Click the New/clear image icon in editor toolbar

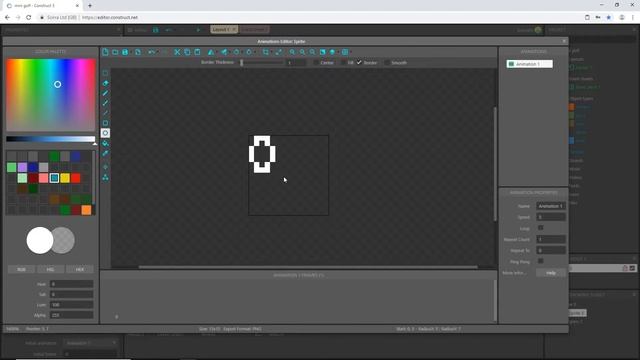click(105, 52)
